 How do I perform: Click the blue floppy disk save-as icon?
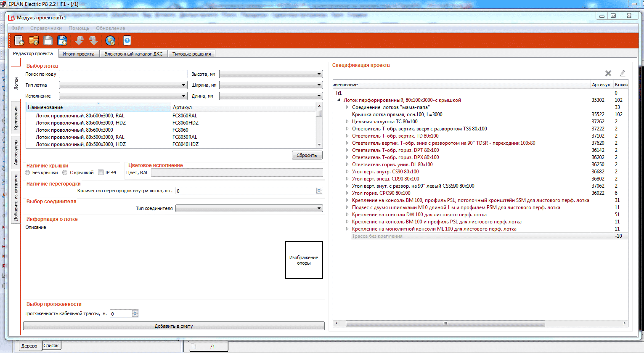[62, 40]
